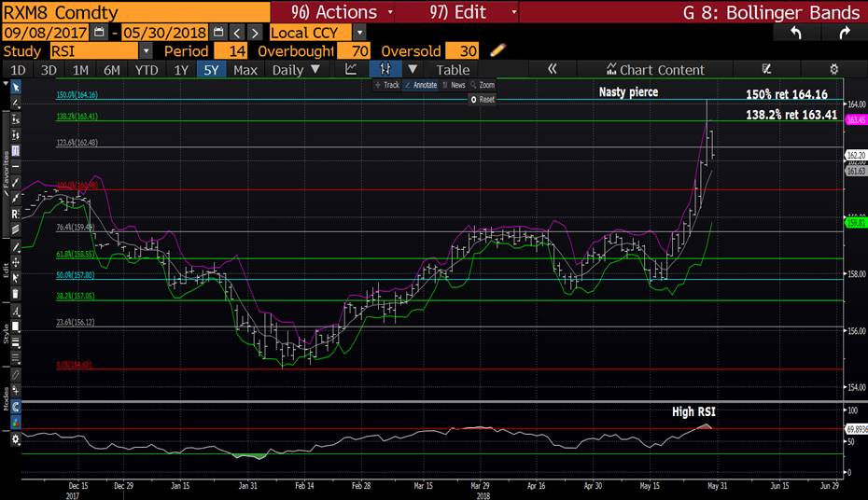Collapse panel with double left chevron
The image size is (868, 500).
(552, 69)
